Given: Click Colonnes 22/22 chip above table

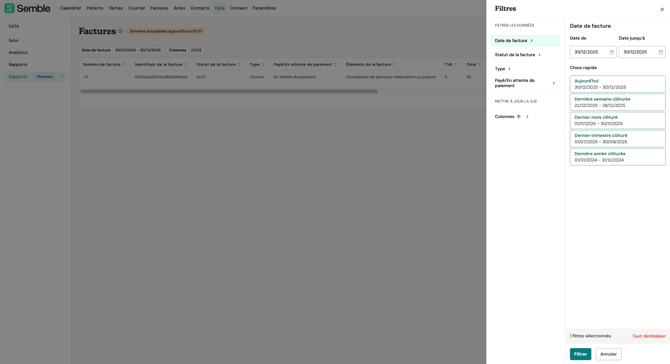Looking at the screenshot, I should pos(185,50).
